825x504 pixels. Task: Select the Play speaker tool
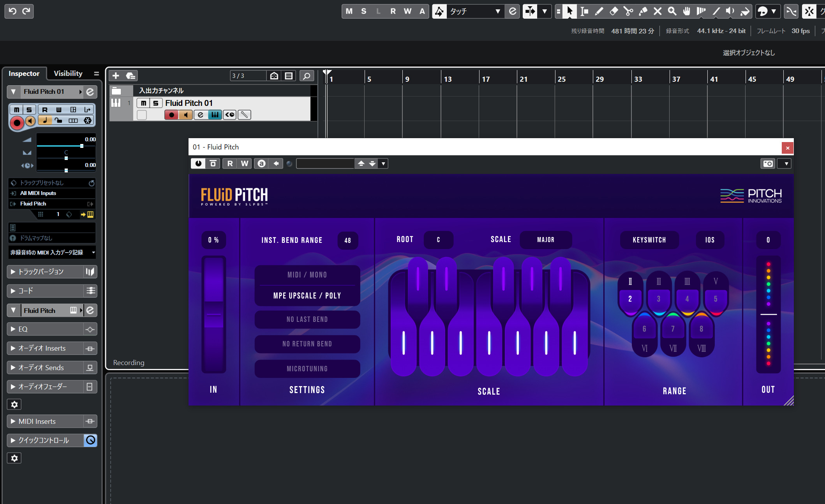tap(730, 11)
